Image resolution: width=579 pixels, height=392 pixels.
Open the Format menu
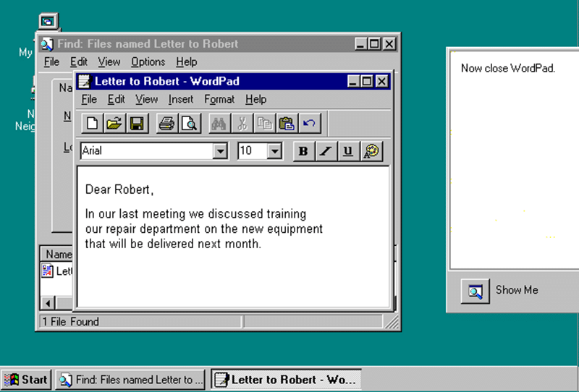219,99
